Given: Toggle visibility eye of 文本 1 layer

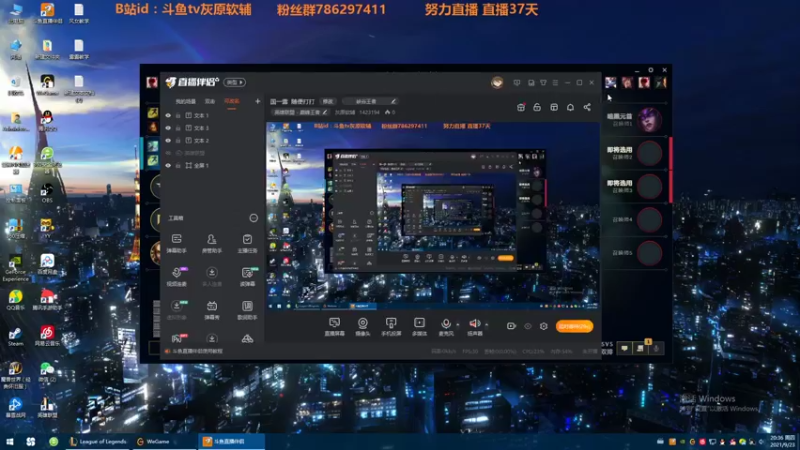Looking at the screenshot, I should [x=168, y=115].
